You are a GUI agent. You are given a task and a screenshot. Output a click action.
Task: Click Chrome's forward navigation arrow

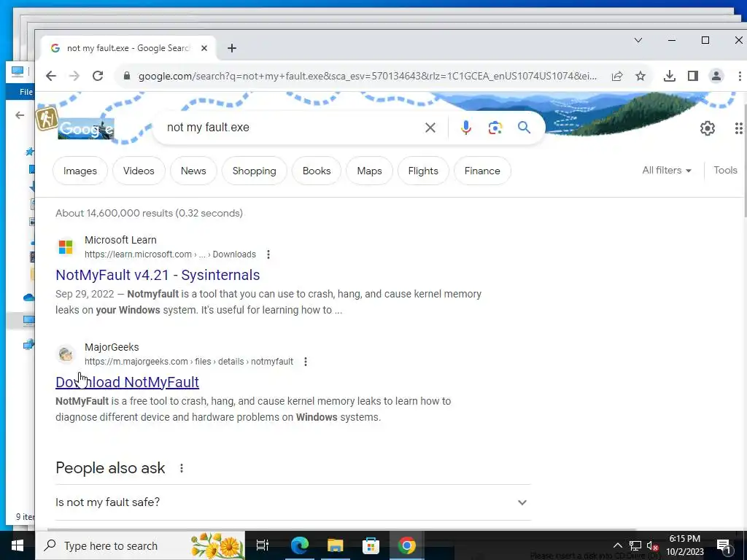coord(74,76)
